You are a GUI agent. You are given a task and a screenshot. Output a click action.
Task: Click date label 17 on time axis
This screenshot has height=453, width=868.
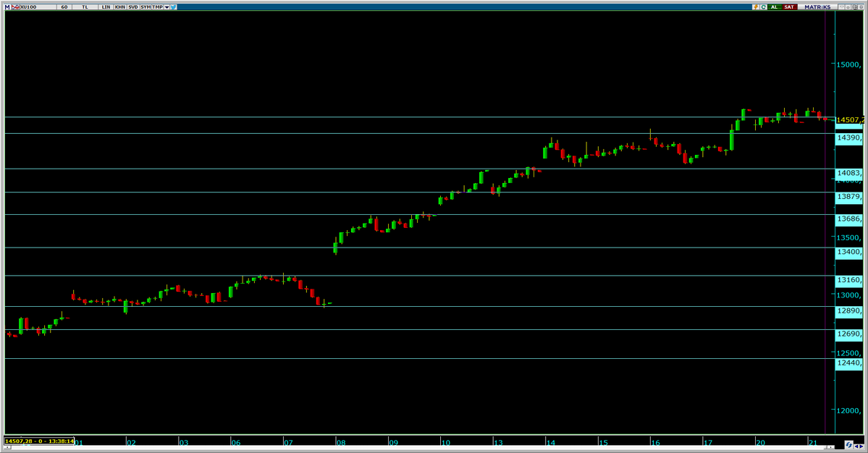(x=708, y=442)
